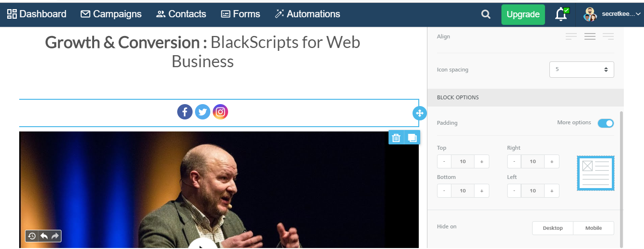Increase Right padding with plus
This screenshot has width=644, height=249.
coord(552,162)
